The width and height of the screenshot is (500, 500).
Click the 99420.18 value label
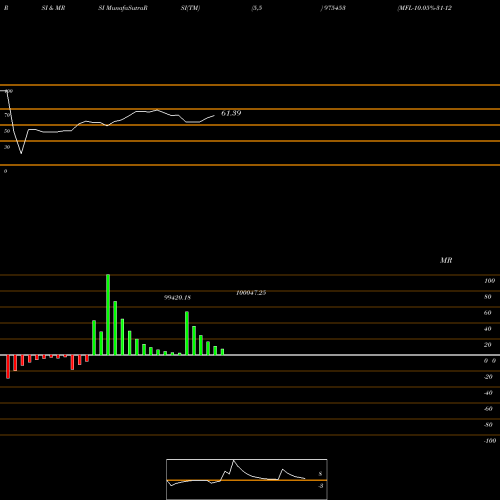[x=177, y=297]
